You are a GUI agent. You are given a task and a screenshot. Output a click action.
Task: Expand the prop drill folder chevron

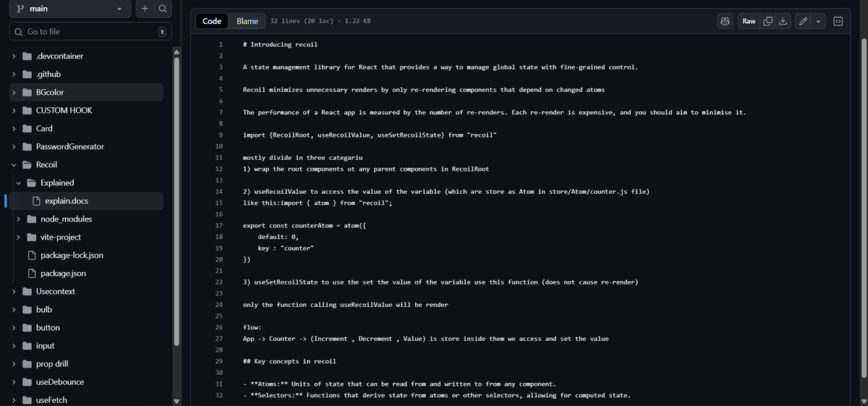point(14,364)
